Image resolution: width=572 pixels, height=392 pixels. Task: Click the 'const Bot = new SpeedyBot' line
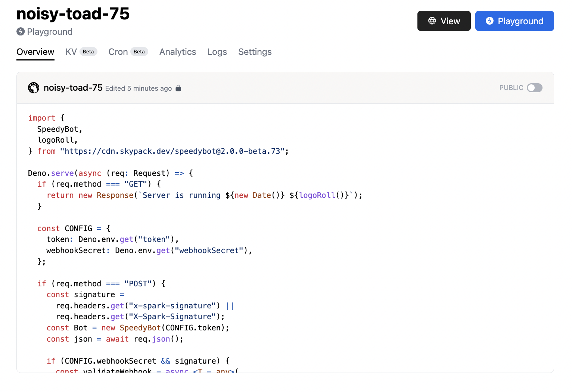click(138, 328)
